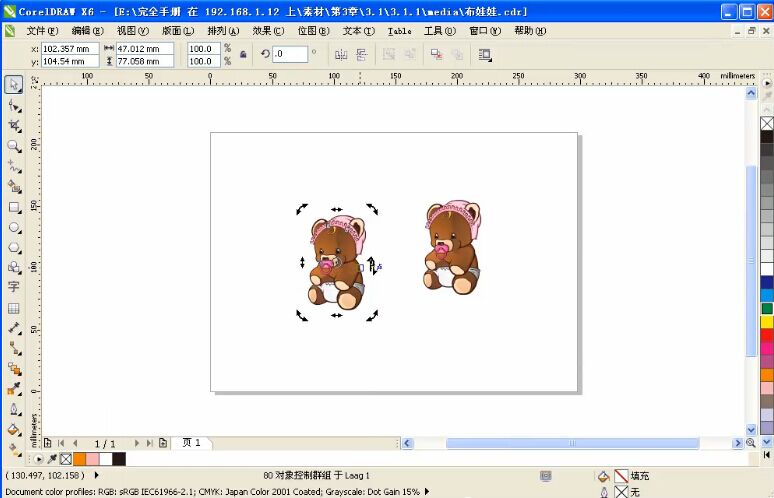
Task: Open the 工具(O) menu
Action: point(440,31)
